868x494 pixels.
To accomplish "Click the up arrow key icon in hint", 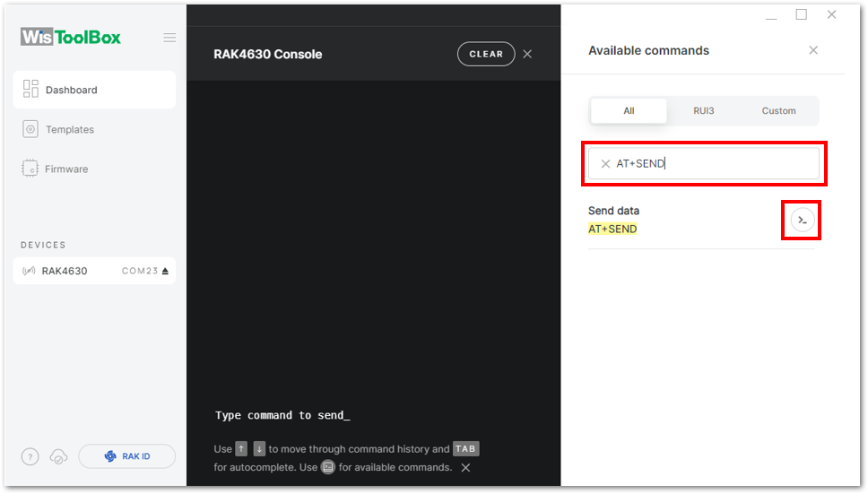I will [241, 448].
